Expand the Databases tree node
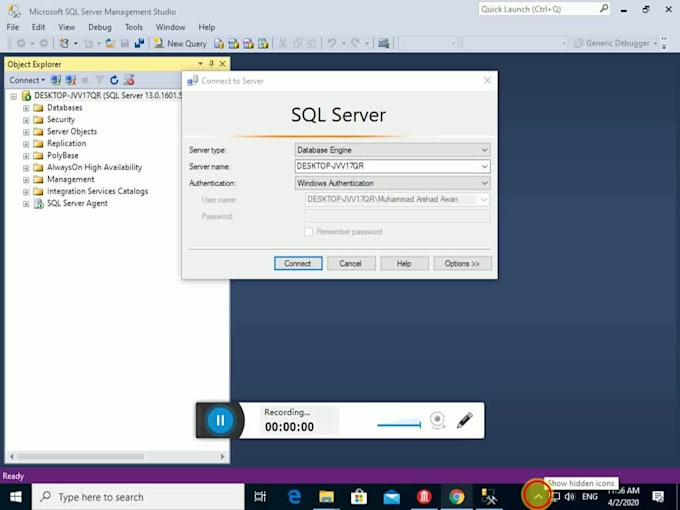 tap(26, 108)
